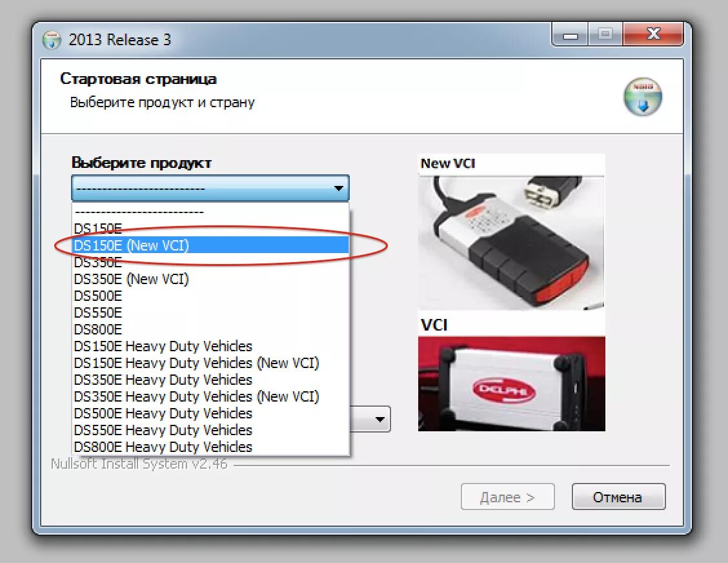Click the Далее > button
The image size is (728, 563).
click(x=507, y=497)
